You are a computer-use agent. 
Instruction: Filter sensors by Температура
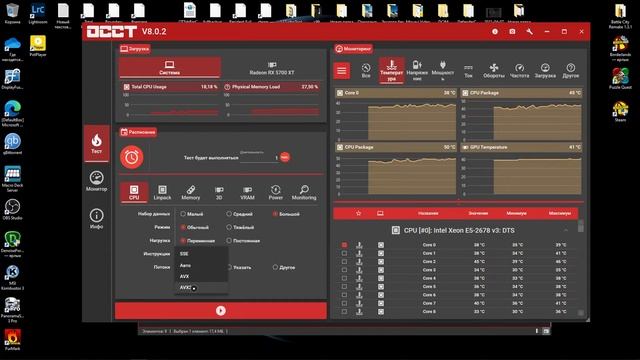(x=391, y=70)
